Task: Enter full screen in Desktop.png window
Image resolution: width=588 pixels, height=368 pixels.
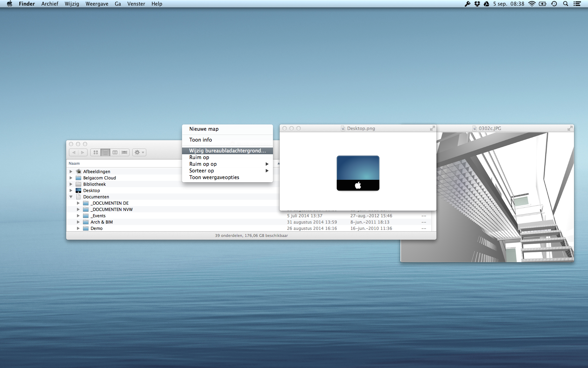Action: 432,128
